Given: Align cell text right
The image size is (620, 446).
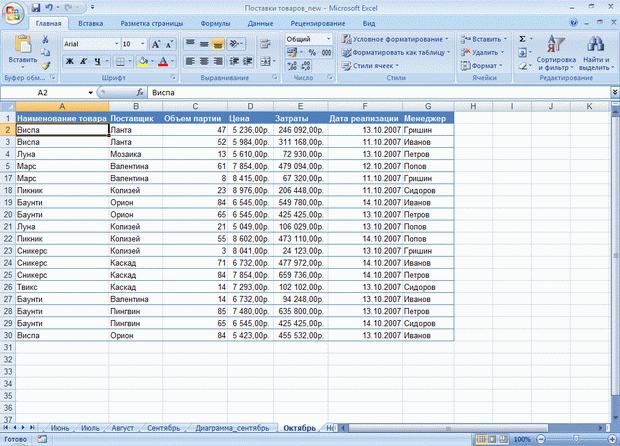Looking at the screenshot, I should pos(218,61).
